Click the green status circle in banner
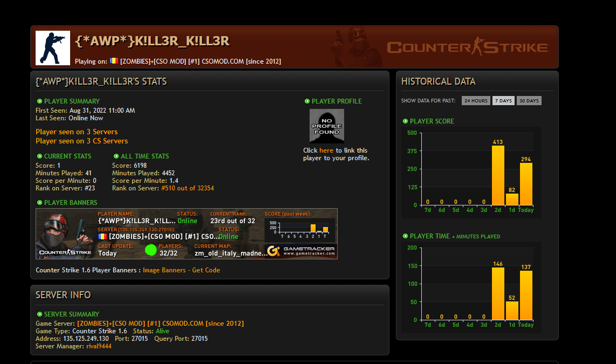 pyautogui.click(x=151, y=250)
